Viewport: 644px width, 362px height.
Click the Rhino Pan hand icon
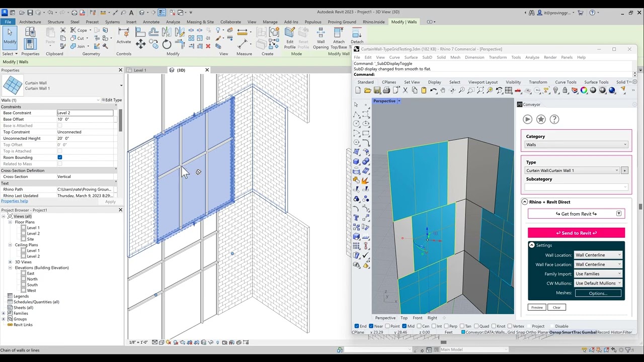click(442, 90)
